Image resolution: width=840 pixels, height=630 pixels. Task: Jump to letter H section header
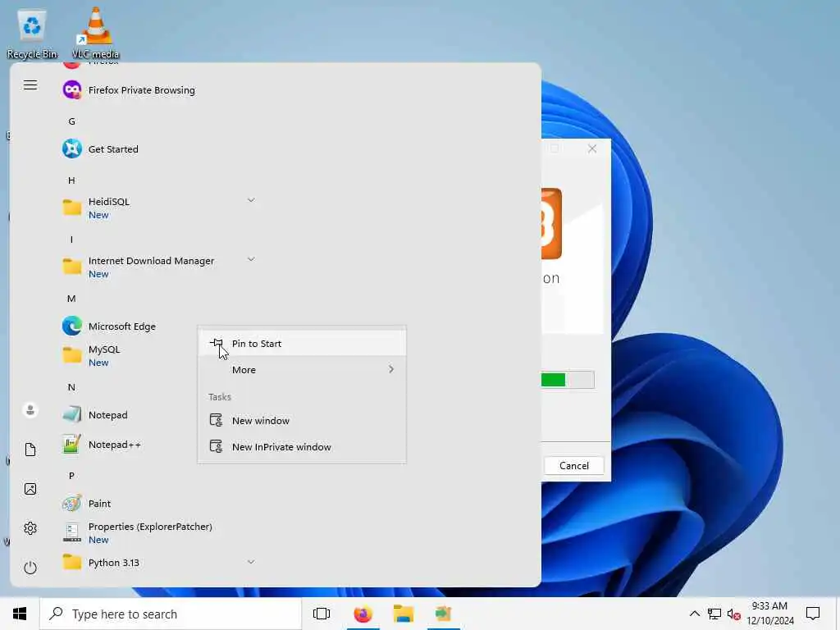click(71, 180)
